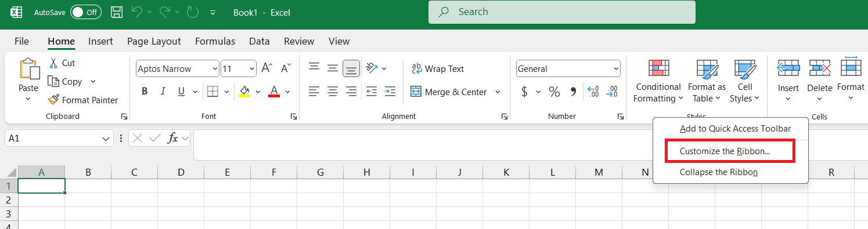Apply the yellow Fill Color

[244, 92]
